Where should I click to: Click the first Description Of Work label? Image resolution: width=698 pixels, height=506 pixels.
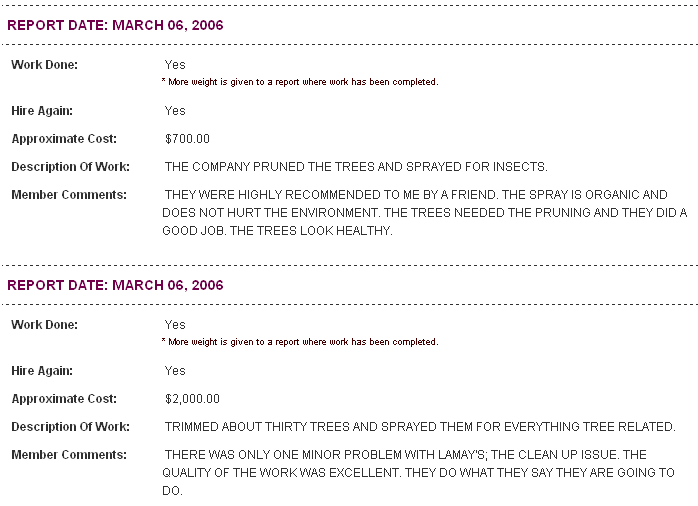click(x=70, y=167)
